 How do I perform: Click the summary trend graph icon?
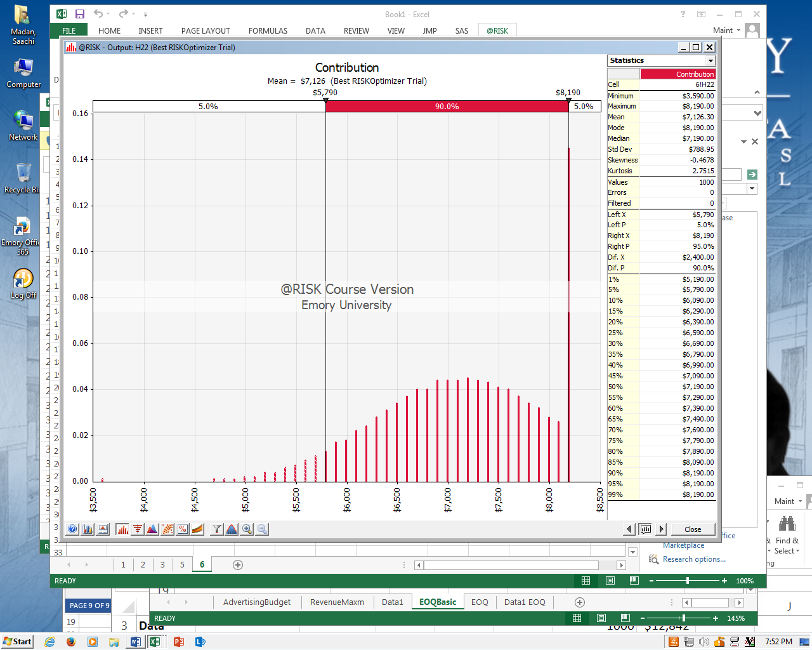(198, 529)
